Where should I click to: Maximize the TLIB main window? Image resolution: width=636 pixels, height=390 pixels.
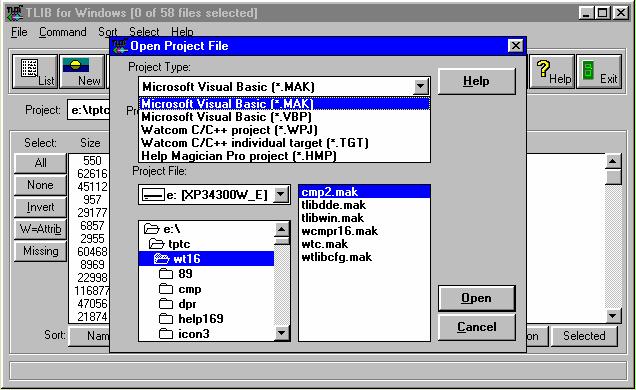pos(603,13)
